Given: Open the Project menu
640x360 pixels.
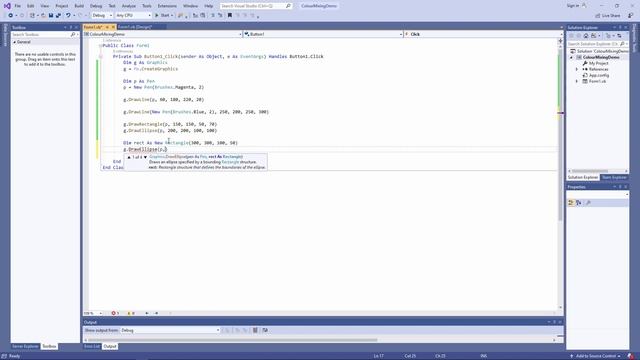Looking at the screenshot, I should coord(62,6).
